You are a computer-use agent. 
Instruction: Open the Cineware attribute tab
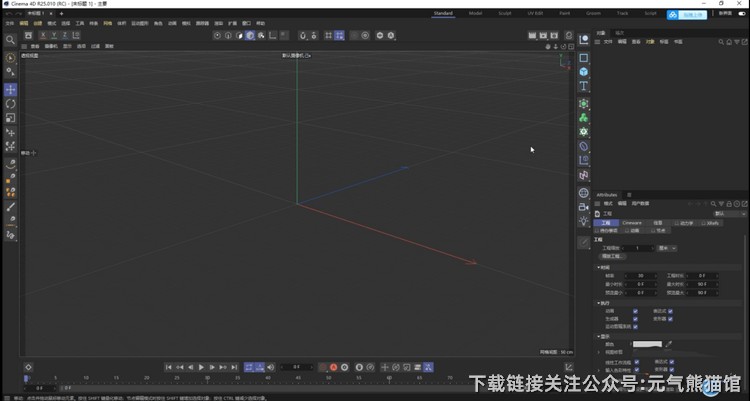[x=632, y=223]
